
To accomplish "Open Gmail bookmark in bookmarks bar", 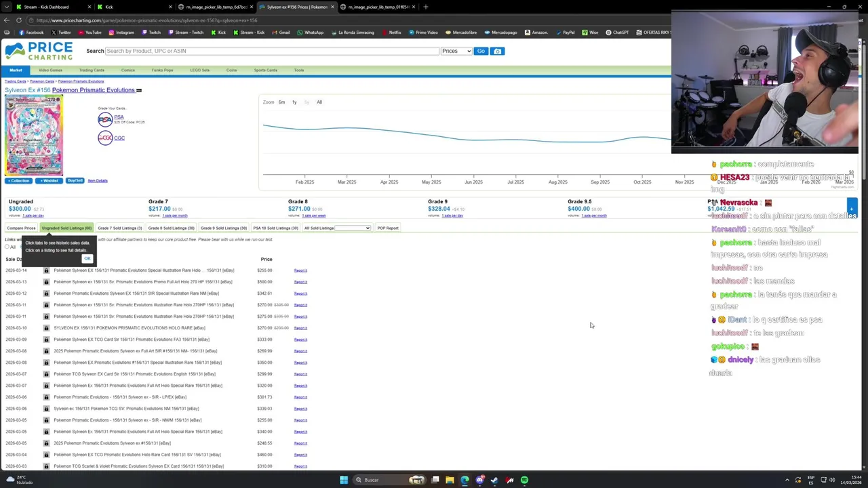I will (281, 33).
